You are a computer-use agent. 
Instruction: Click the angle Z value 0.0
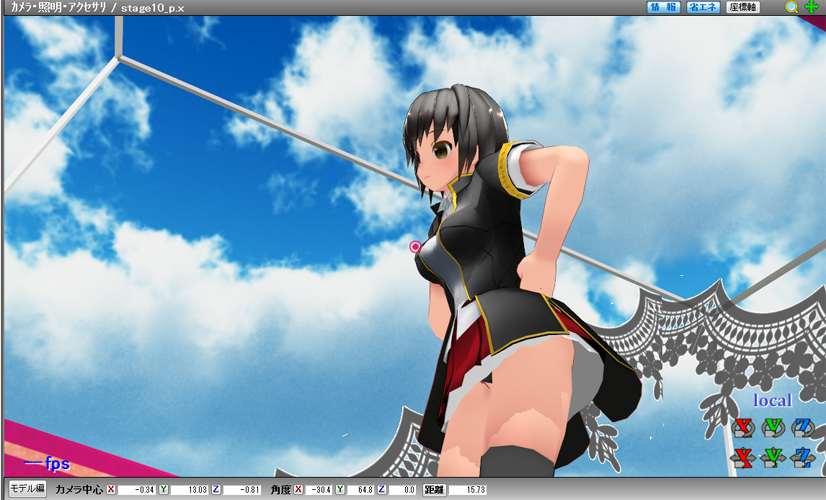(402, 489)
